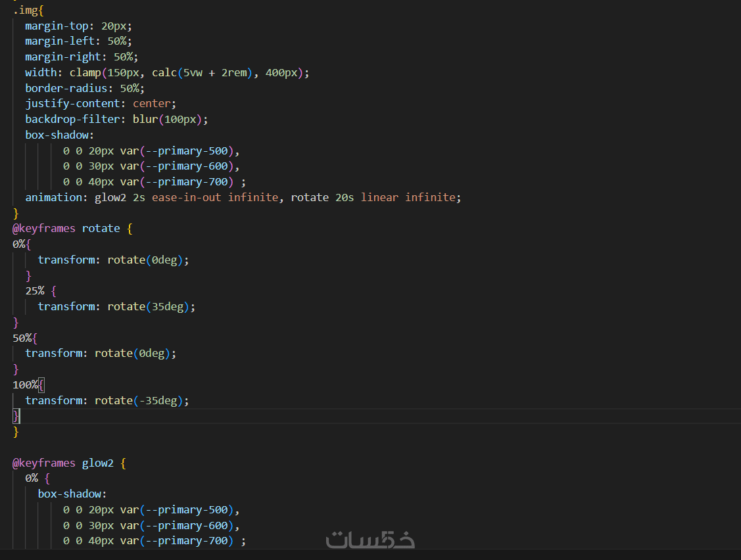
Task: Click the 50%{ keyframe selector
Action: (x=25, y=338)
